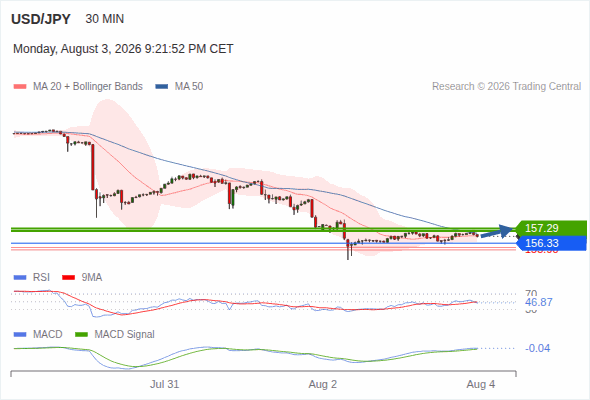Click the MA 20 + Bollinger Bands label
Screen dimensions: 590x400
click(x=88, y=87)
